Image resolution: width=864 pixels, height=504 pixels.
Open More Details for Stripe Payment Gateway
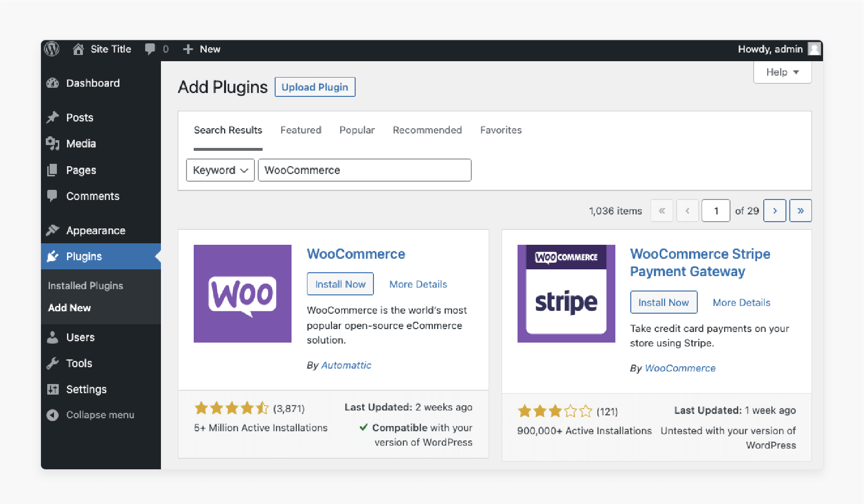tap(742, 303)
